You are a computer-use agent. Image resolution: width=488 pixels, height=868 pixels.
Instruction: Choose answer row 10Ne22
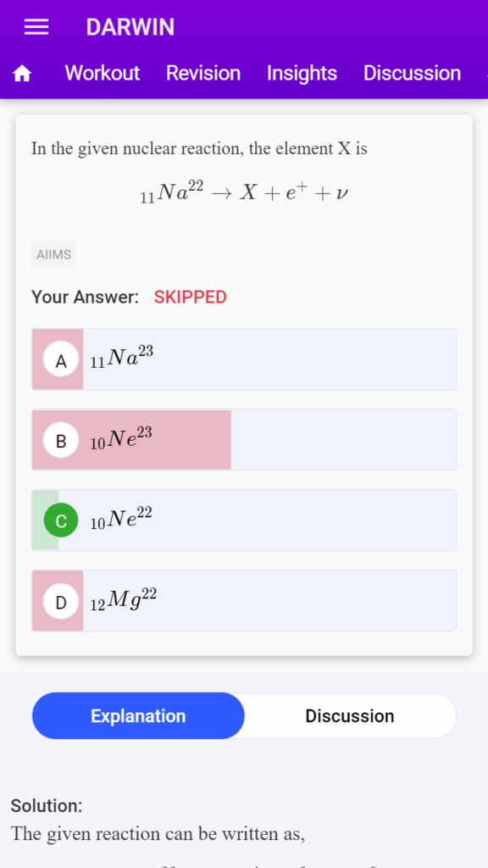(x=244, y=520)
